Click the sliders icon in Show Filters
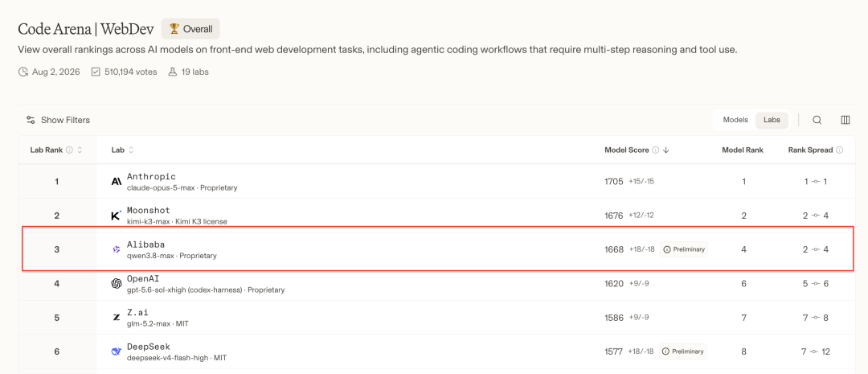Screen dimensions: 868x374 [x=31, y=120]
